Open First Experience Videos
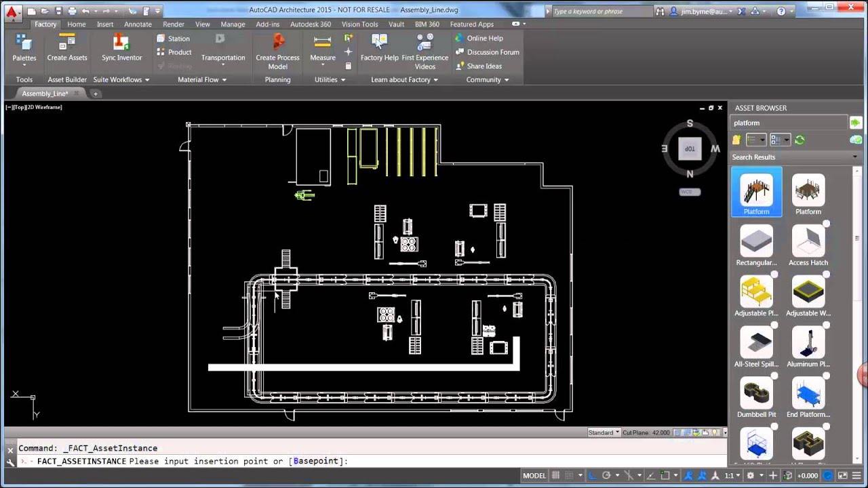Viewport: 868px width, 488px height. [425, 52]
